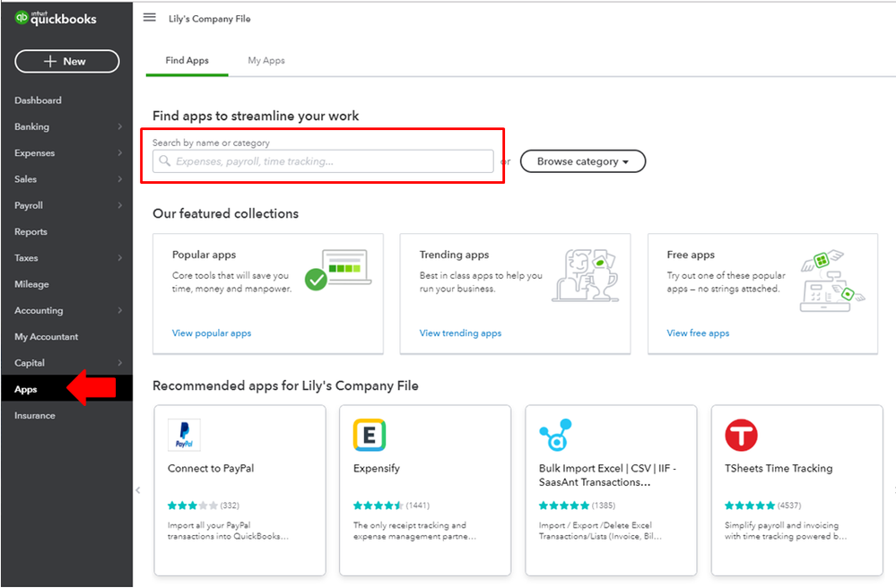Open Banking in the sidebar
The image size is (896, 588).
(x=32, y=126)
